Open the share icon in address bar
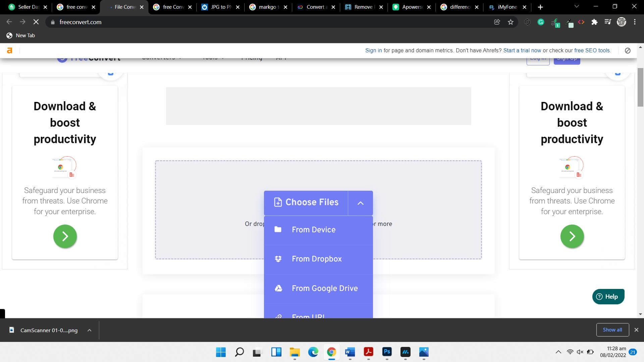Image resolution: width=644 pixels, height=362 pixels. pos(497,22)
